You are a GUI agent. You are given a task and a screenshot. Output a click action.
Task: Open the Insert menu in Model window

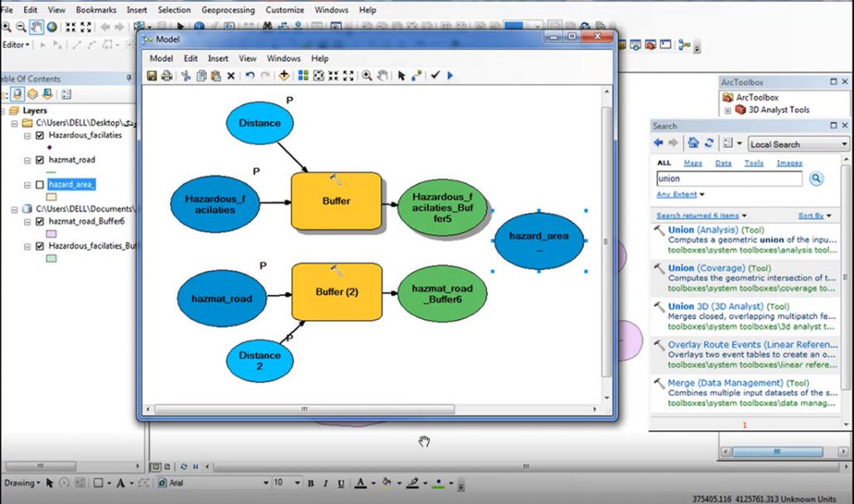click(x=218, y=59)
